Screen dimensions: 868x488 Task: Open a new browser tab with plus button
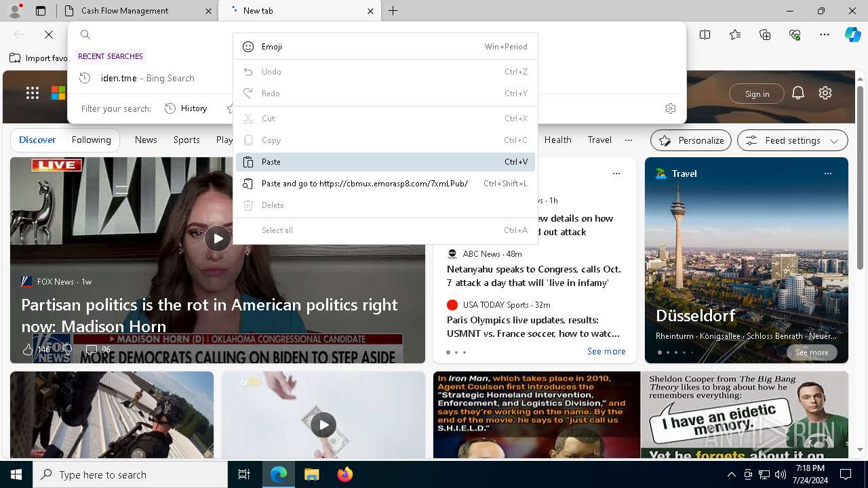tap(393, 11)
